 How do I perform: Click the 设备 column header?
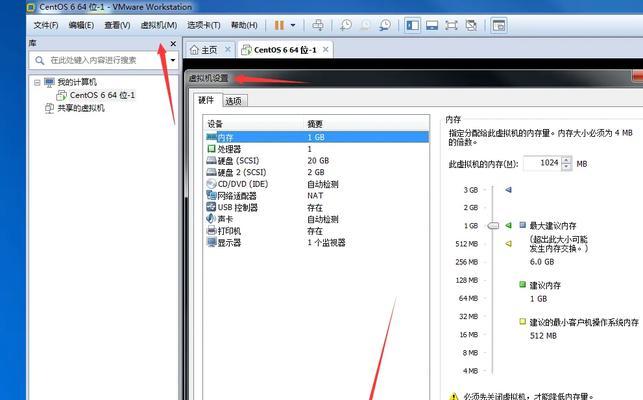point(215,124)
